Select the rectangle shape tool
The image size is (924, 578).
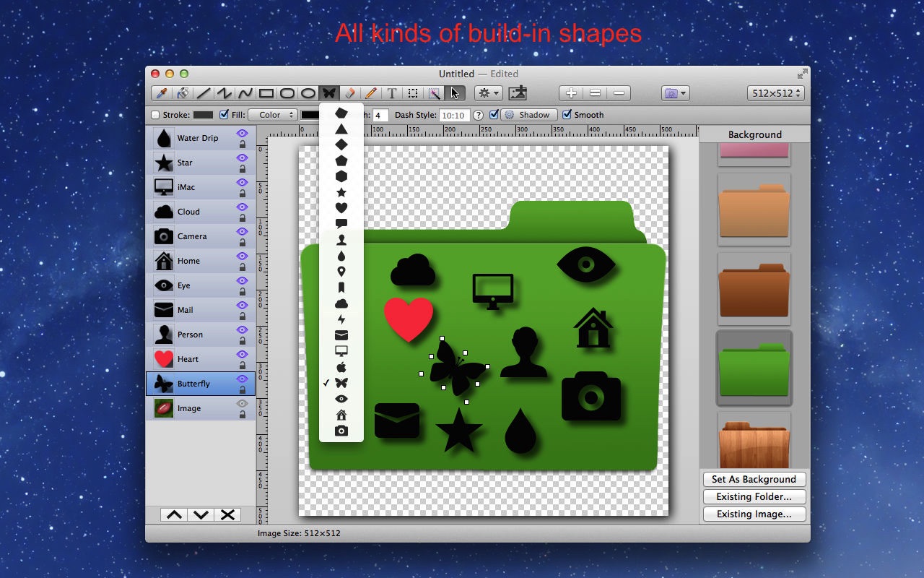pyautogui.click(x=266, y=93)
